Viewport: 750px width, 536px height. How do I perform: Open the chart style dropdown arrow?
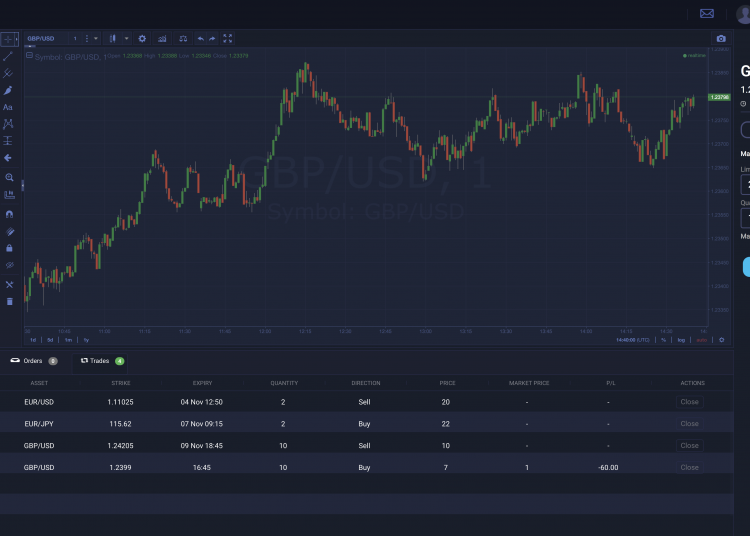(126, 39)
